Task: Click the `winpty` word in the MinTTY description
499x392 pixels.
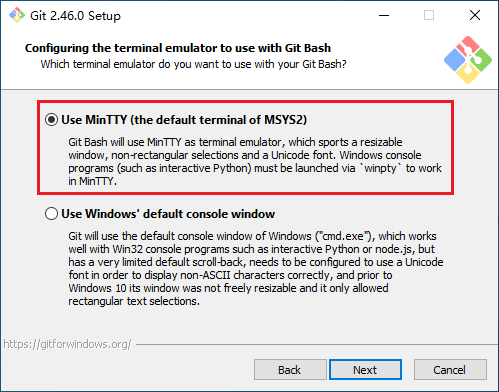Action: 380,168
